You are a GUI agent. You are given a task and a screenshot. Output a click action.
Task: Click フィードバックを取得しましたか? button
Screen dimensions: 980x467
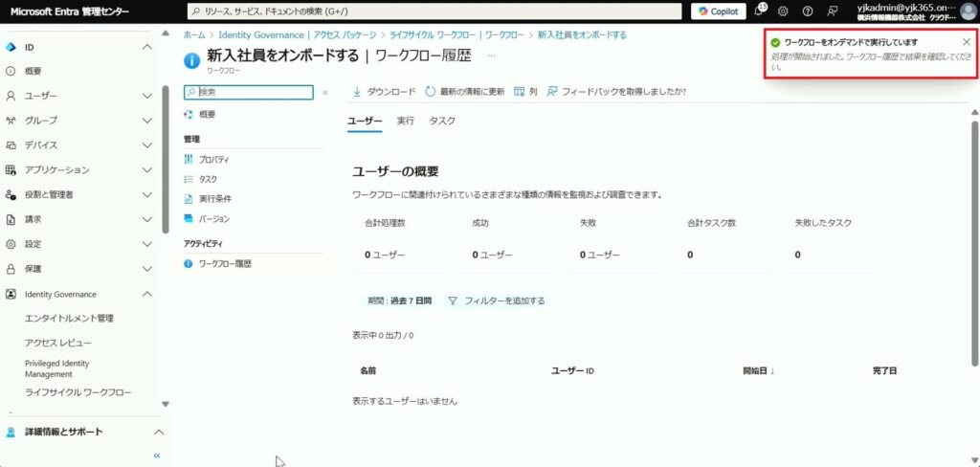[x=616, y=91]
